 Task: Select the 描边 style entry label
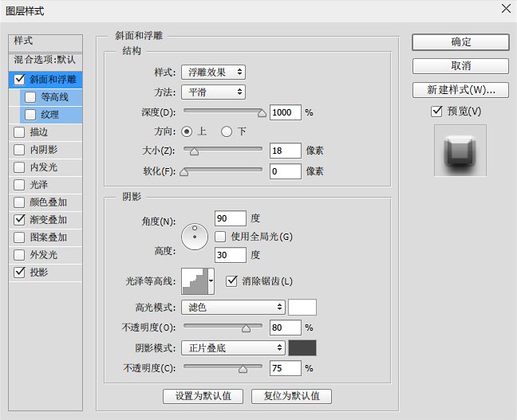click(39, 132)
